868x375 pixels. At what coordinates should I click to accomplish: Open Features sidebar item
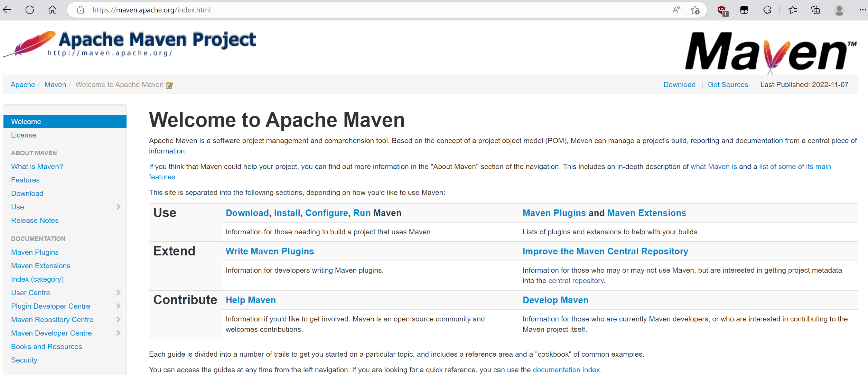pos(25,180)
